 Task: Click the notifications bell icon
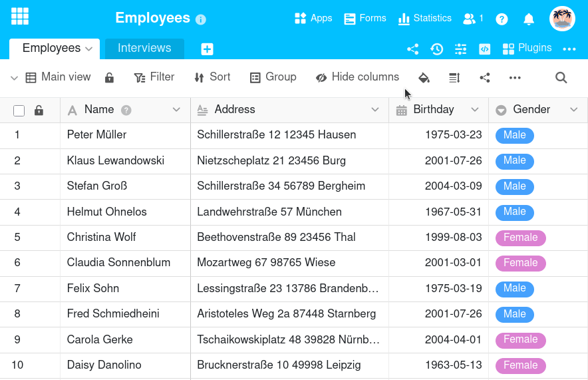click(x=529, y=19)
